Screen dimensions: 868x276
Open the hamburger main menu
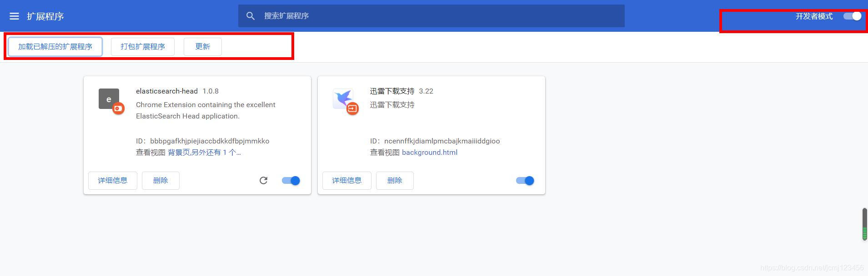click(14, 16)
